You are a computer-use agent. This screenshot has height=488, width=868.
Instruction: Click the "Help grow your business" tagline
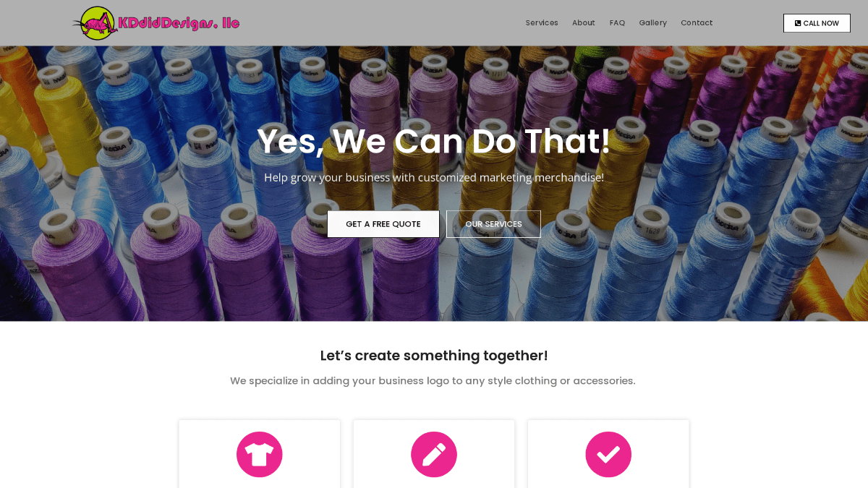[434, 177]
